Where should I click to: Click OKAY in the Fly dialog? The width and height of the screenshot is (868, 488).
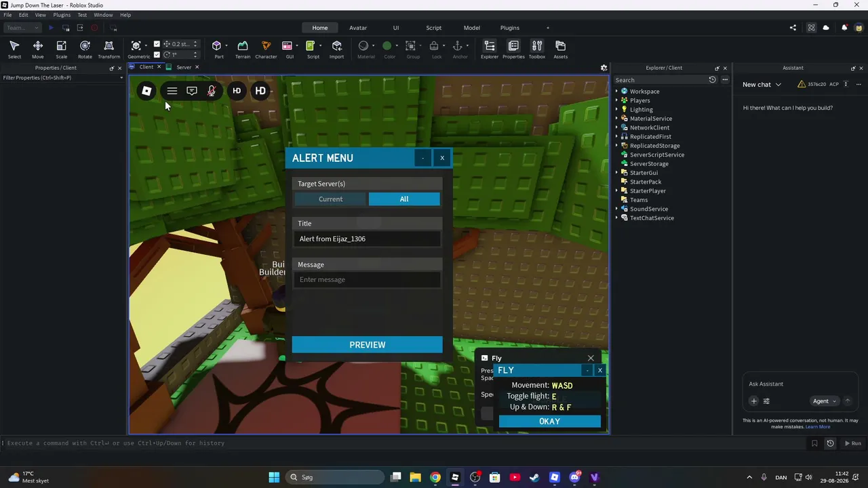click(x=550, y=422)
